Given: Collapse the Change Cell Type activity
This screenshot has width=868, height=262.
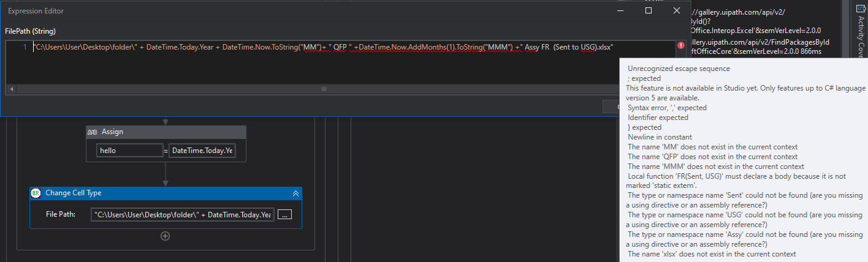Looking at the screenshot, I should (295, 193).
